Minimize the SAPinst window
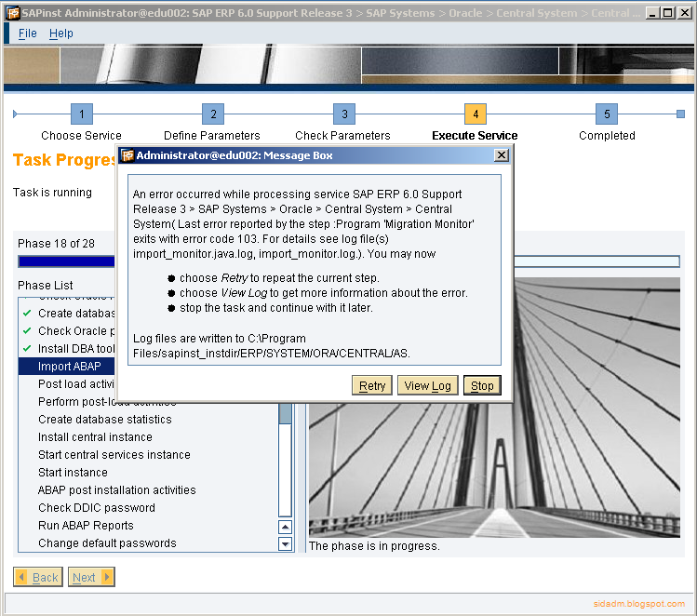The width and height of the screenshot is (697, 616). pyautogui.click(x=652, y=13)
